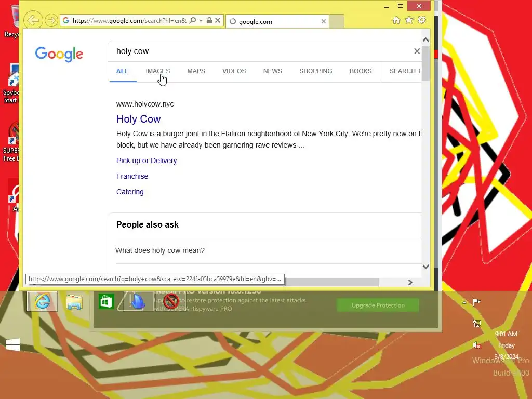Open the Windows Store taskbar icon
This screenshot has height=399, width=532.
106,302
